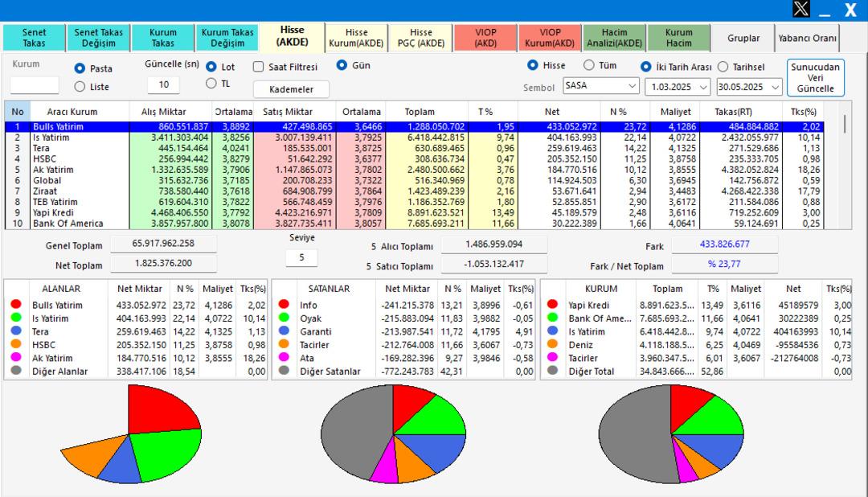Viewport: 868px width, 497px height.
Task: Click red swatch next to Info
Action: (x=284, y=304)
